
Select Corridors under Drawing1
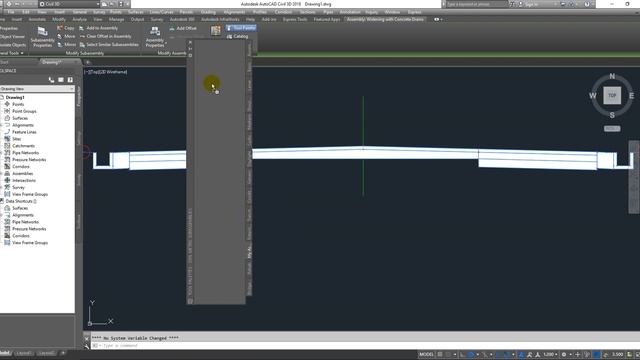pos(21,167)
